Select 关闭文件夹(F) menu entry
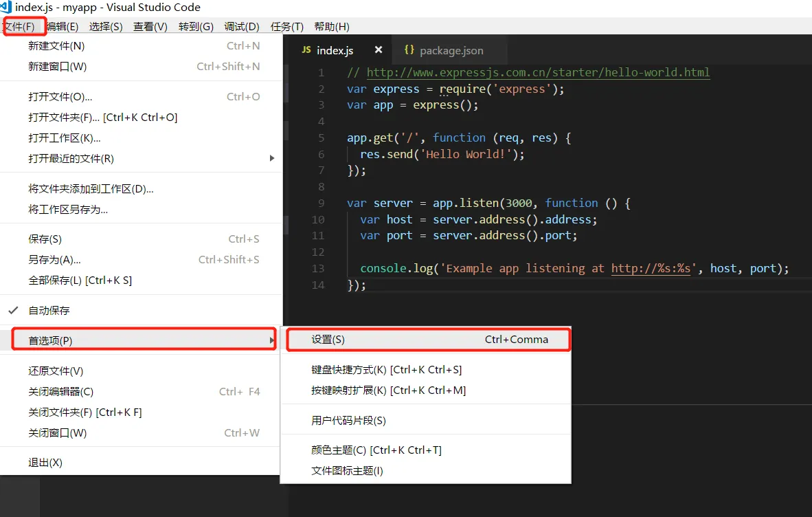 142,412
